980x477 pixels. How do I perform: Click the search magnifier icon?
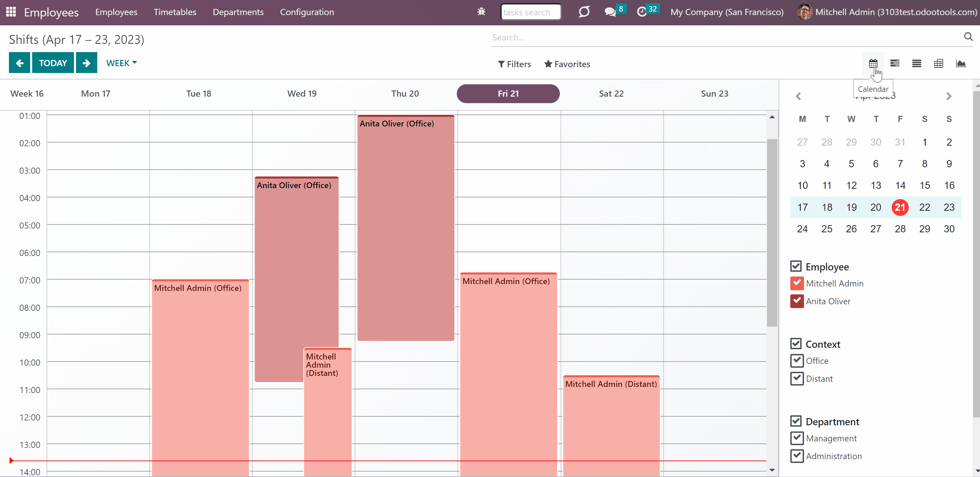tap(968, 37)
